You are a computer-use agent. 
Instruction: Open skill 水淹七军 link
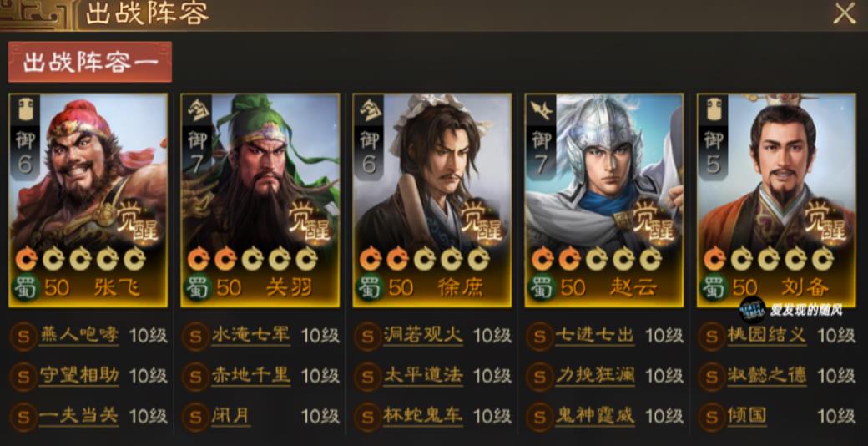pos(250,335)
